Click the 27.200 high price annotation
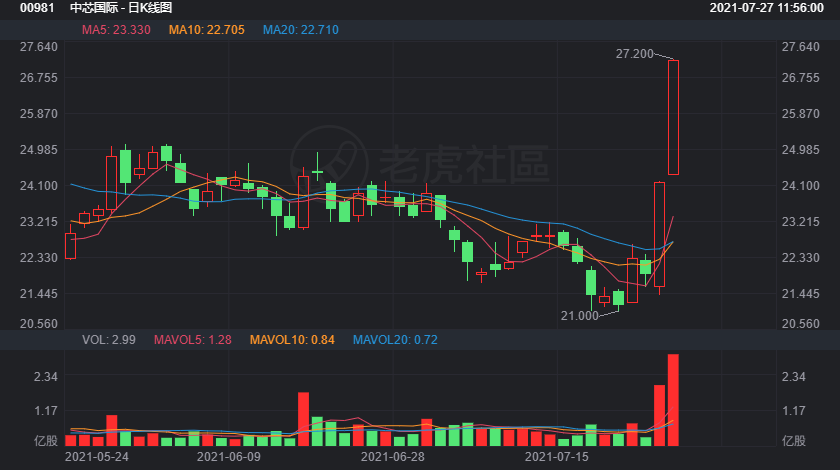The width and height of the screenshot is (840, 470). point(635,53)
